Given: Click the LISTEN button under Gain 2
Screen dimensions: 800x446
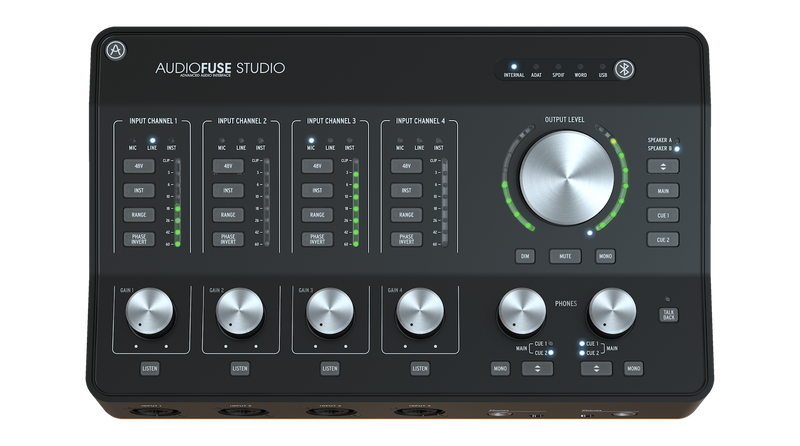Looking at the screenshot, I should (240, 368).
